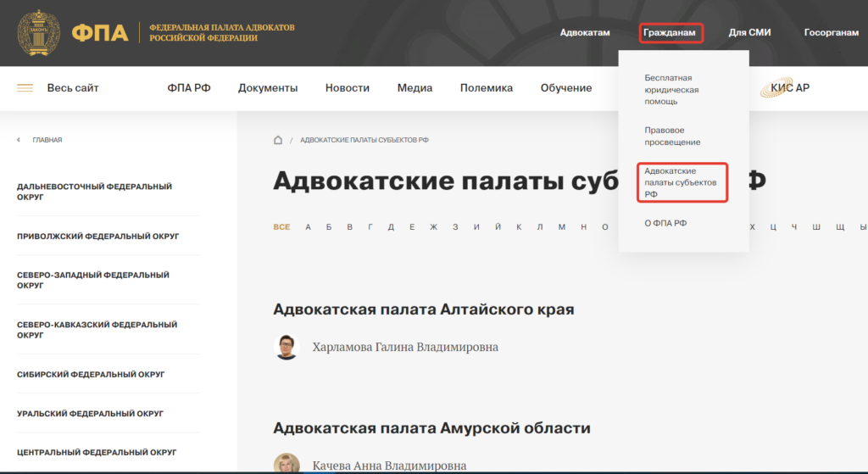Click the Адвокатские палаты субъектов РФ breadcrumb
This screenshot has height=474, width=868.
click(364, 140)
